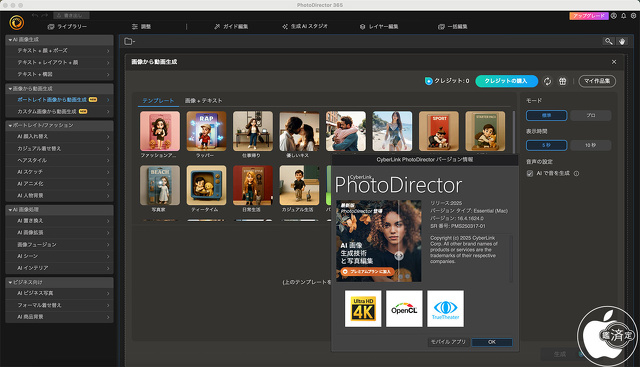
Task: Click the クレジットの購入 button
Action: (x=506, y=81)
